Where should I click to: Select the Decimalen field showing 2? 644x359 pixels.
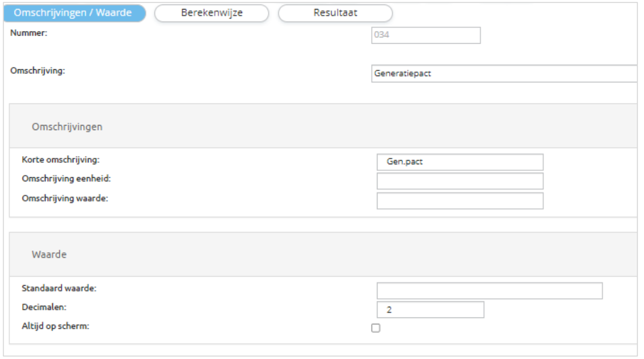(430, 310)
